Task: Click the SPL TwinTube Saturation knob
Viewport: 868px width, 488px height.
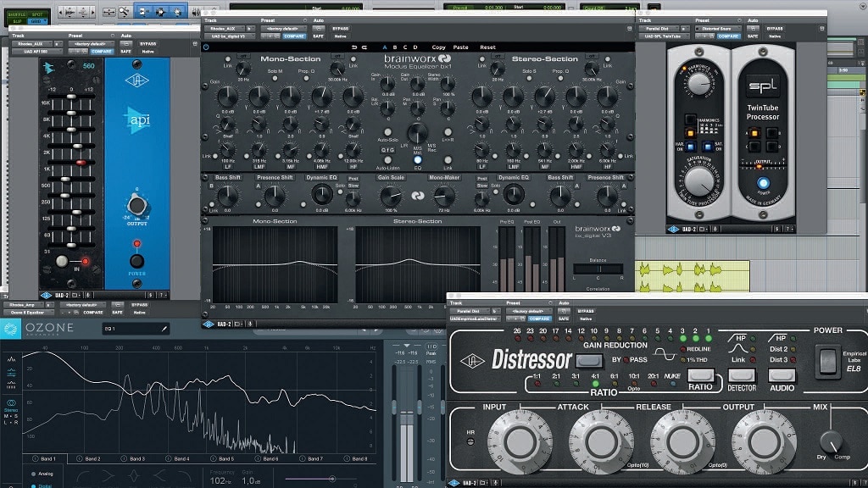Action: [698, 181]
